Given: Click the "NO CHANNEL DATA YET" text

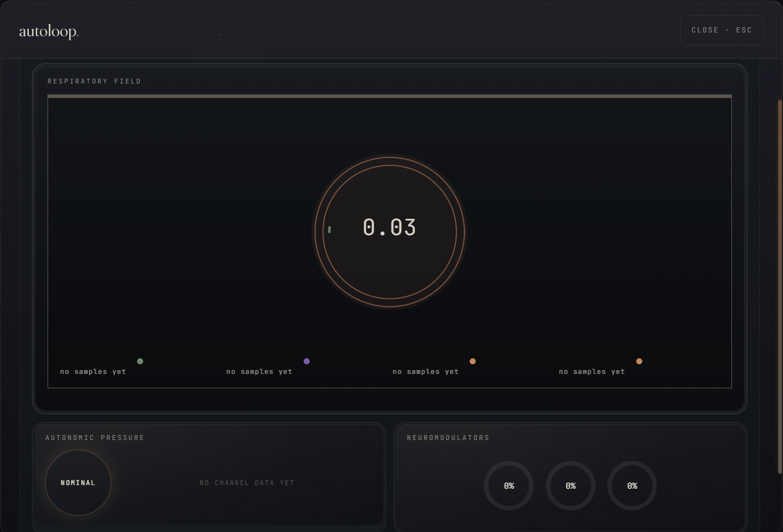Looking at the screenshot, I should point(247,483).
